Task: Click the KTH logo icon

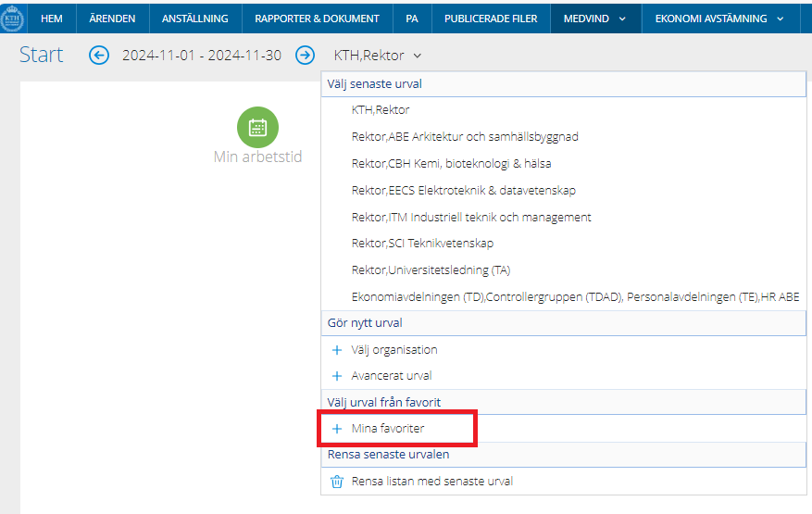Action: 12,18
